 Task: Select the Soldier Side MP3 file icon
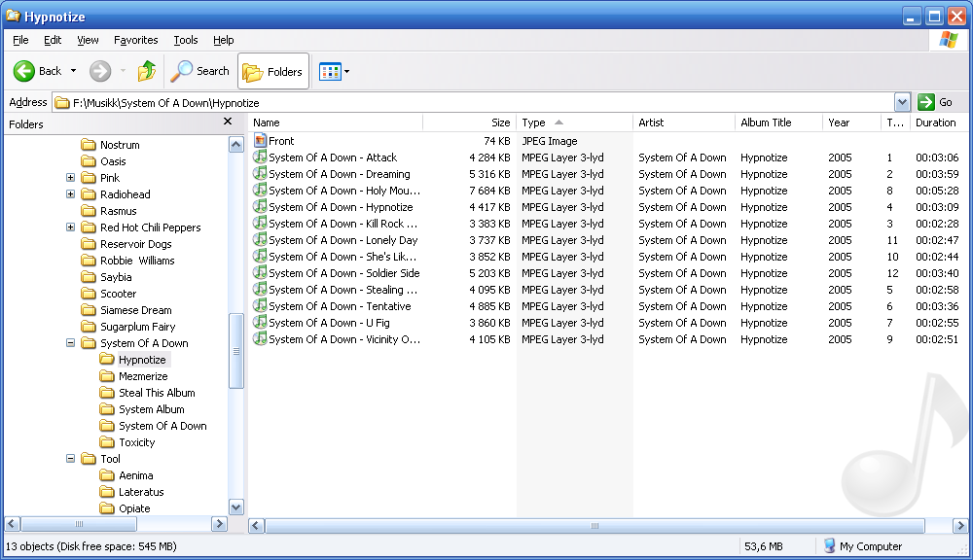tap(260, 272)
